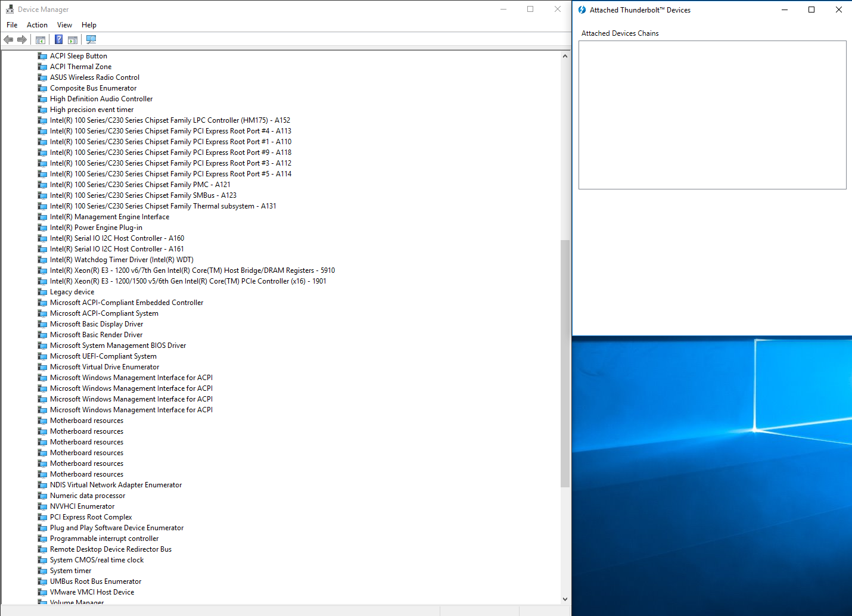
Task: Click the Forward arrow in Device Manager toolbar
Action: 22,39
